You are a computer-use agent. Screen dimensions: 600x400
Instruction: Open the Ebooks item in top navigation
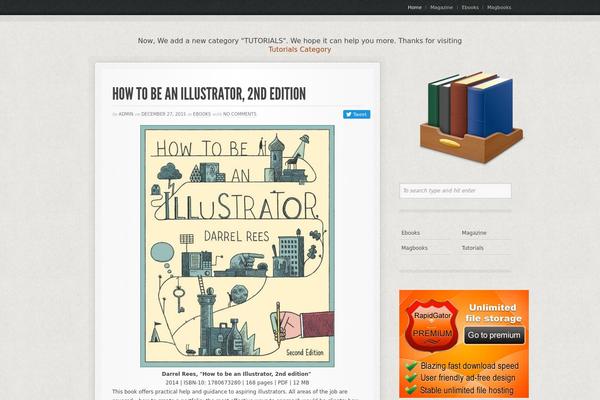click(470, 7)
